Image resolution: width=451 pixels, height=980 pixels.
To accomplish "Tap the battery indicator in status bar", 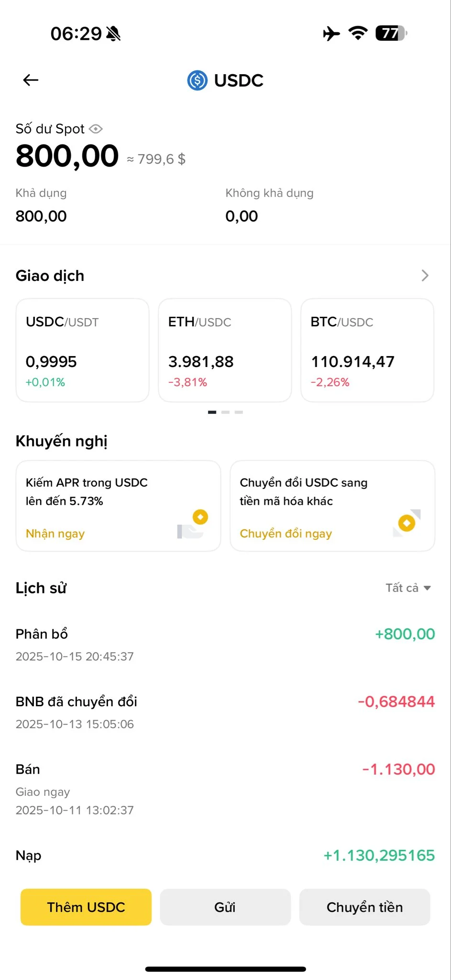I will click(x=391, y=33).
